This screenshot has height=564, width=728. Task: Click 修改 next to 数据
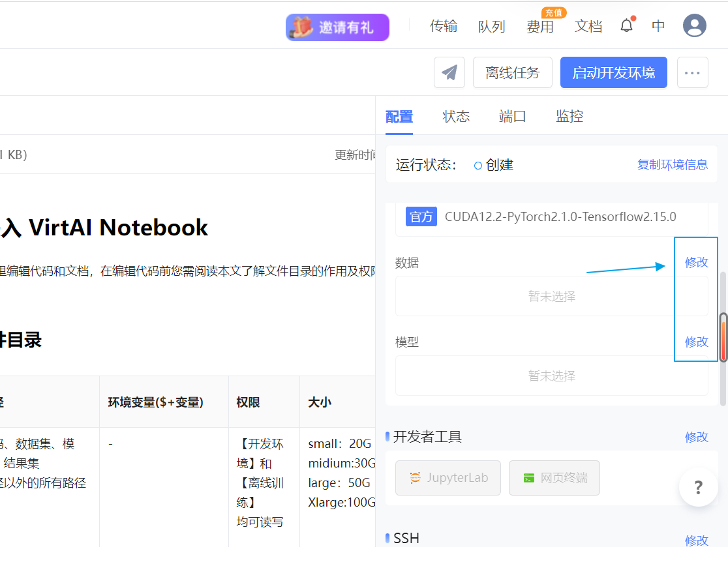696,262
